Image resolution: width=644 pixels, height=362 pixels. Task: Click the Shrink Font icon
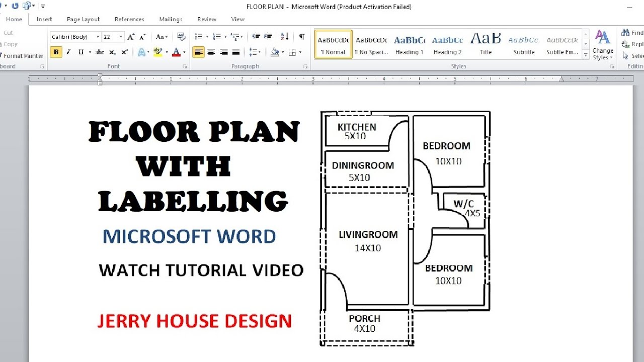coord(143,37)
